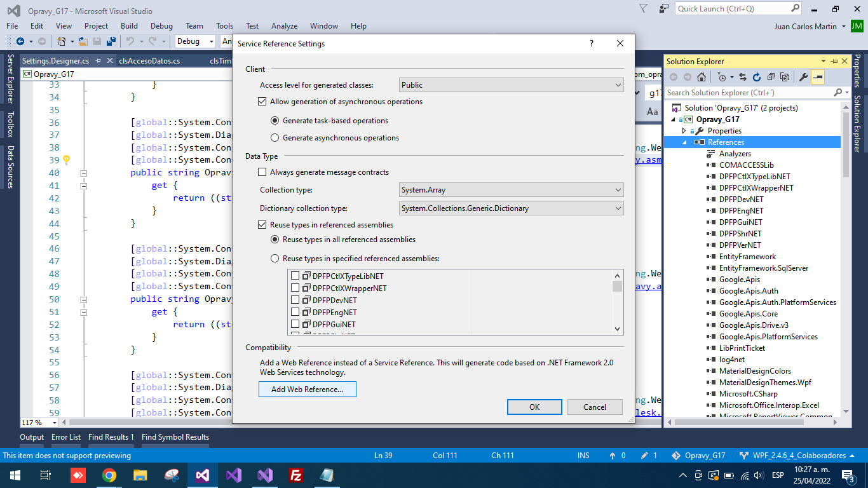Expand the Properties node in Solution Explorer

coord(684,131)
